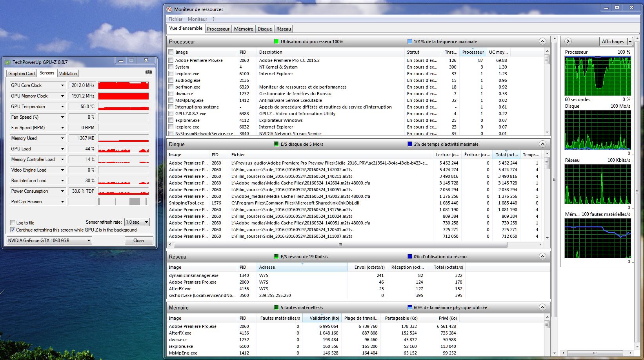644x360 pixels.
Task: Select the dynamiclinkmanager.exe network row
Action: pyautogui.click(x=316, y=275)
